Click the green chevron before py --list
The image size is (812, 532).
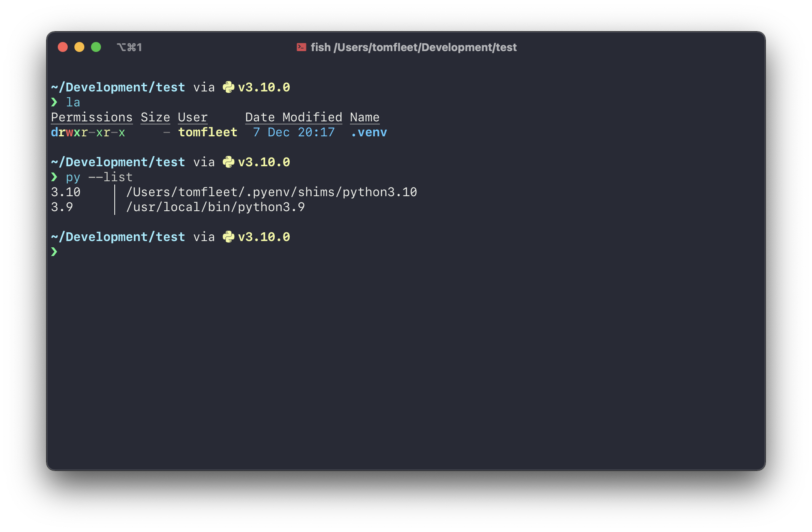pos(54,177)
